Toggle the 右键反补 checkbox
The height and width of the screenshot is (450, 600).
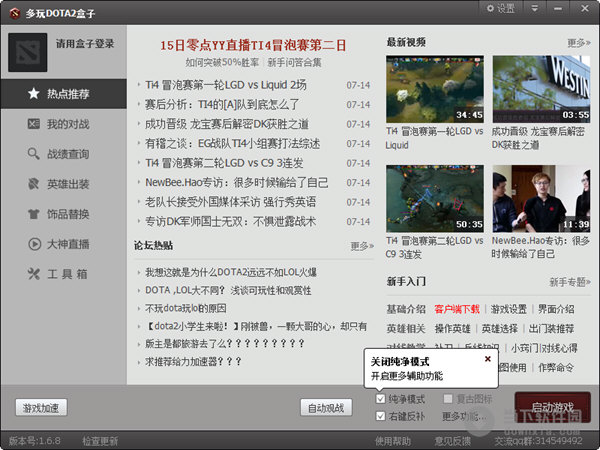coord(380,416)
